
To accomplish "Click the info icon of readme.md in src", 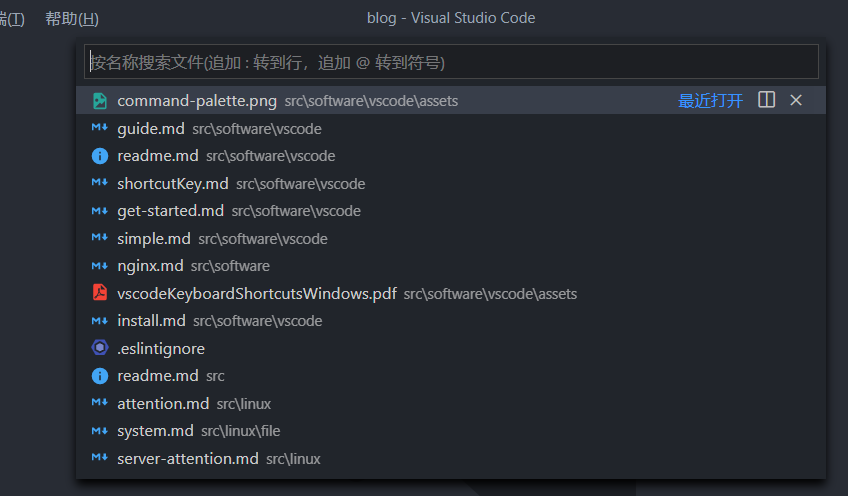I will (100, 376).
